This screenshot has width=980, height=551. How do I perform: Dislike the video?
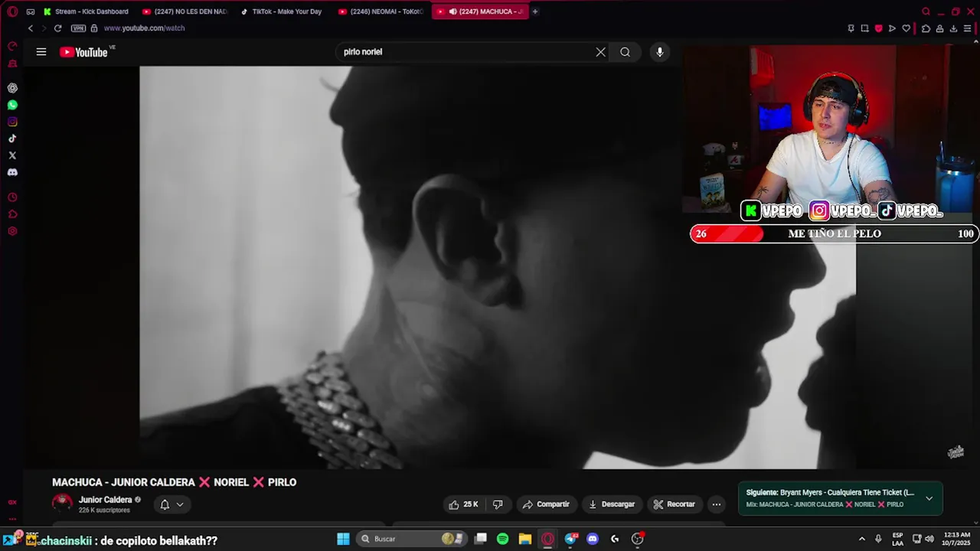[x=498, y=504]
